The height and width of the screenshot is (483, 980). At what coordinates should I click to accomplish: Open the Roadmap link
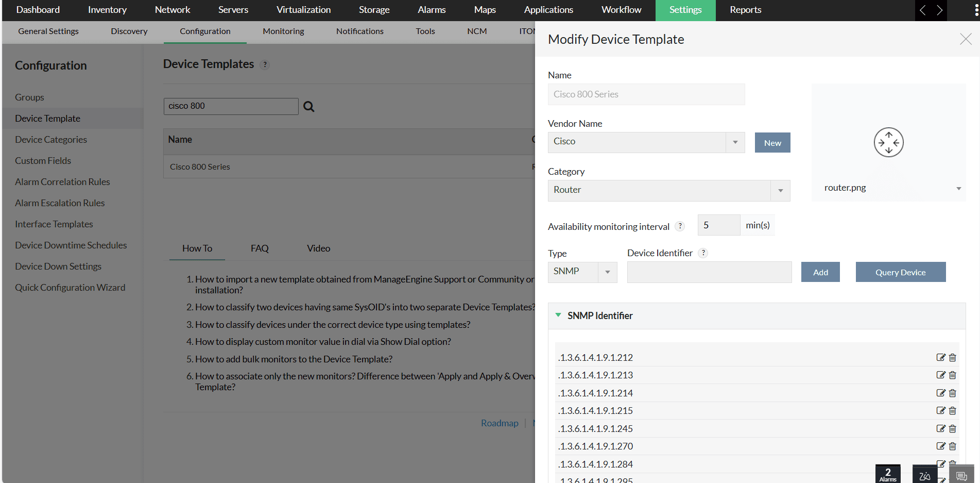500,423
